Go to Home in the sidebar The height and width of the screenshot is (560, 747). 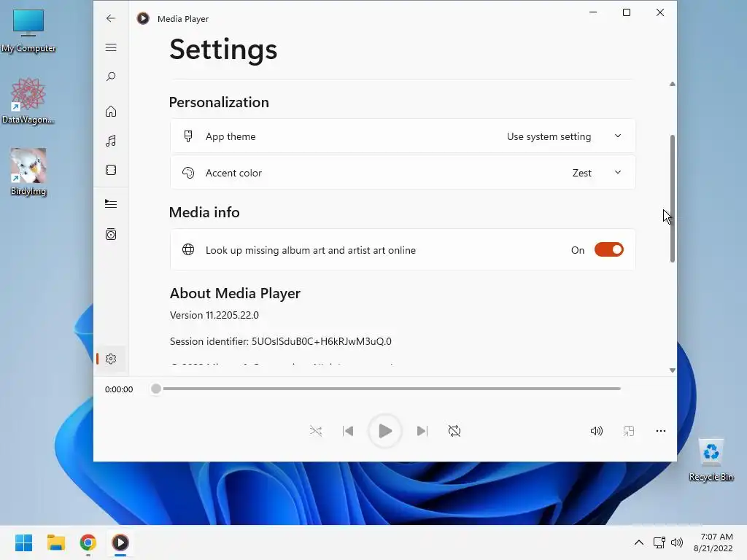click(x=111, y=112)
